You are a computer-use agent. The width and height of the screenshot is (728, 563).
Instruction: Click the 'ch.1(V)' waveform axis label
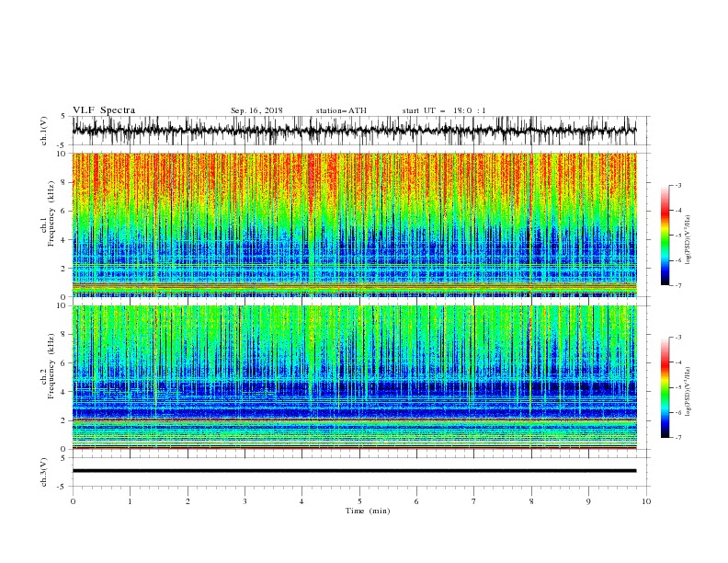click(x=44, y=131)
